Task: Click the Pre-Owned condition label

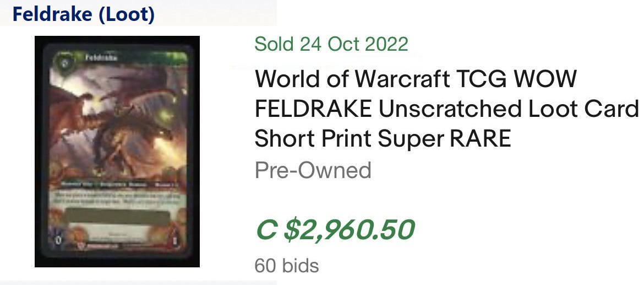Action: pyautogui.click(x=313, y=170)
